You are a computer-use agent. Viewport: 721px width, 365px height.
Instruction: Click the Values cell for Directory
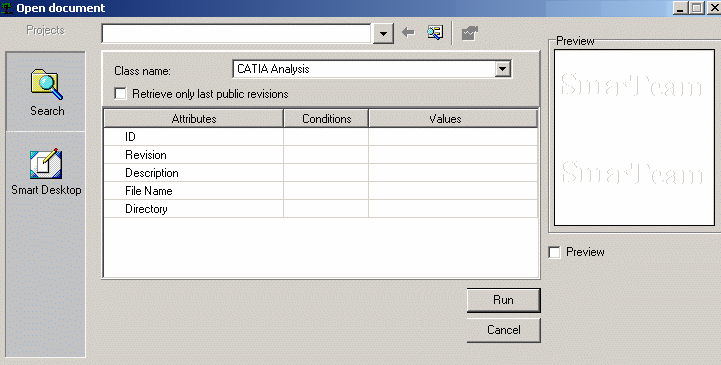click(453, 208)
